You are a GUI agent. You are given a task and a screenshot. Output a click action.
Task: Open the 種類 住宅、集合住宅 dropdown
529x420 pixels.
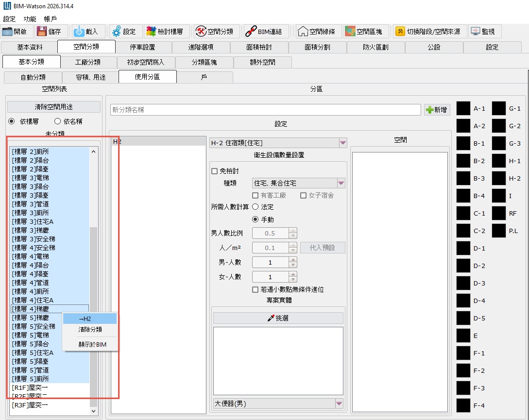point(341,183)
